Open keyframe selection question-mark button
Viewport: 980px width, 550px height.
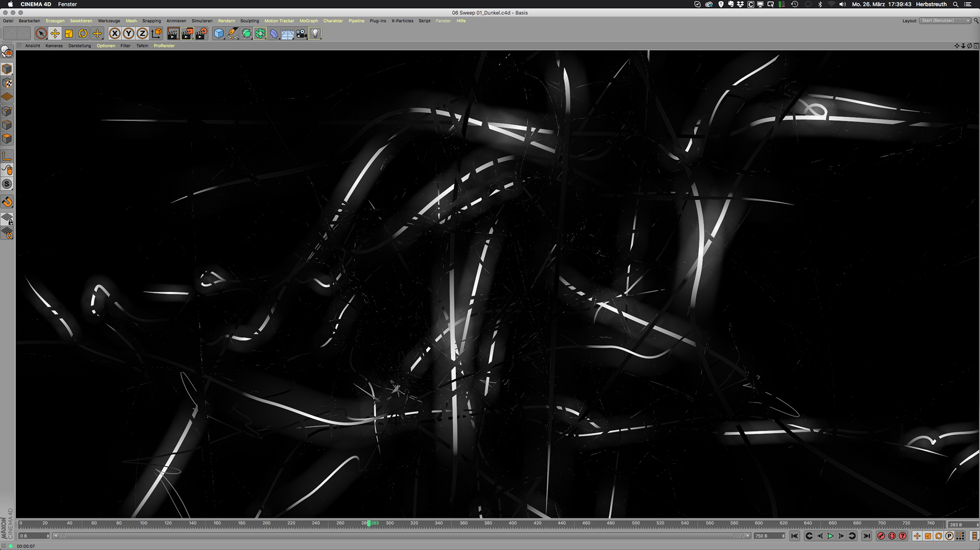(x=902, y=536)
